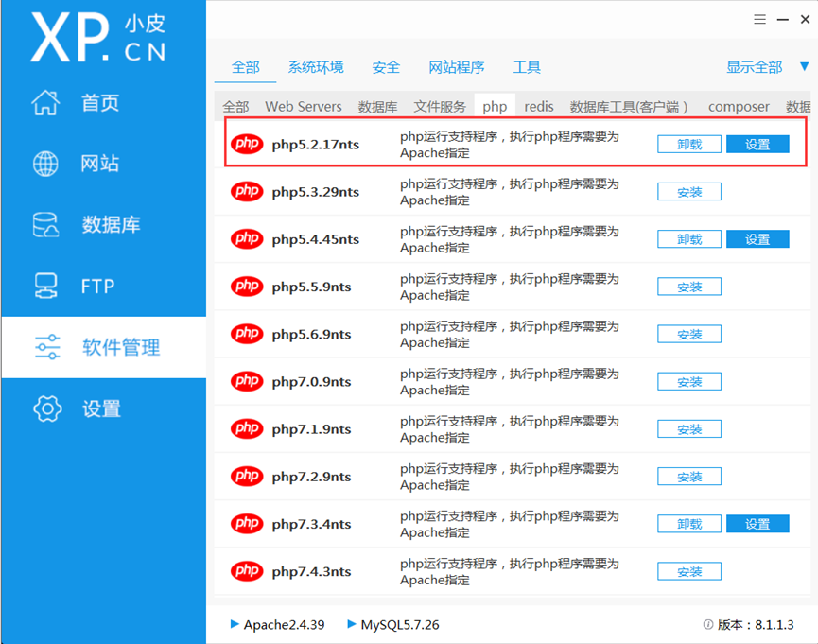Select the composer sub-tab
Viewport: 818px width, 644px height.
point(739,107)
